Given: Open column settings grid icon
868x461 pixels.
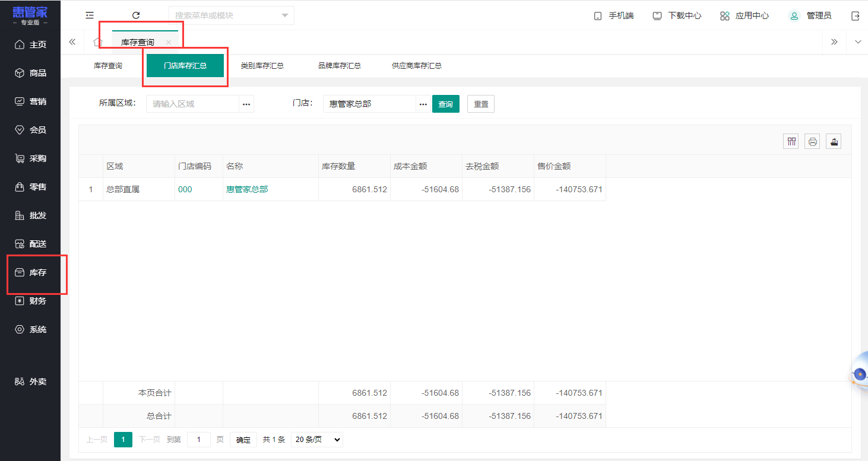Looking at the screenshot, I should tap(791, 141).
